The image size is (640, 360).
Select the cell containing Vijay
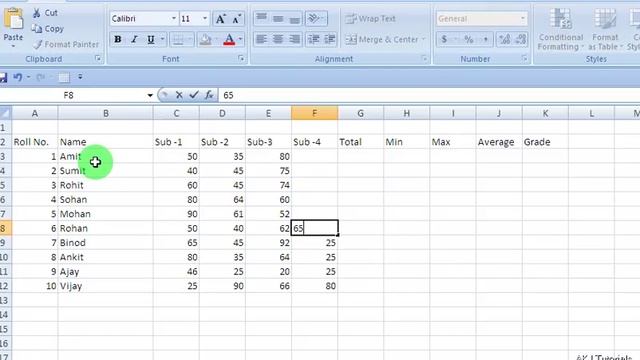coord(105,286)
